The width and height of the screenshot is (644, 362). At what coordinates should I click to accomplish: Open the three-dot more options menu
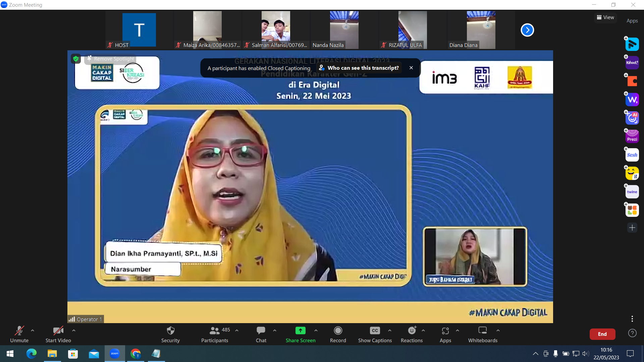632,319
